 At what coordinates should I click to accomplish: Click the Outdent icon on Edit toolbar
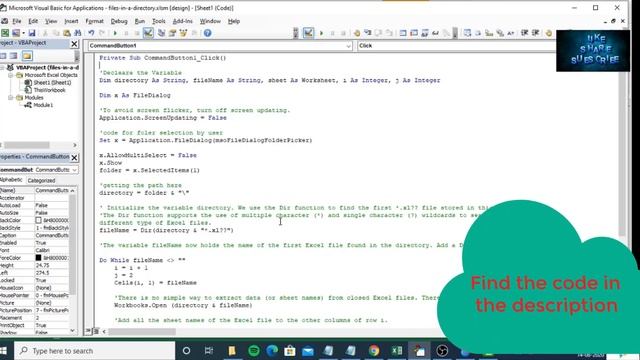coord(536,33)
